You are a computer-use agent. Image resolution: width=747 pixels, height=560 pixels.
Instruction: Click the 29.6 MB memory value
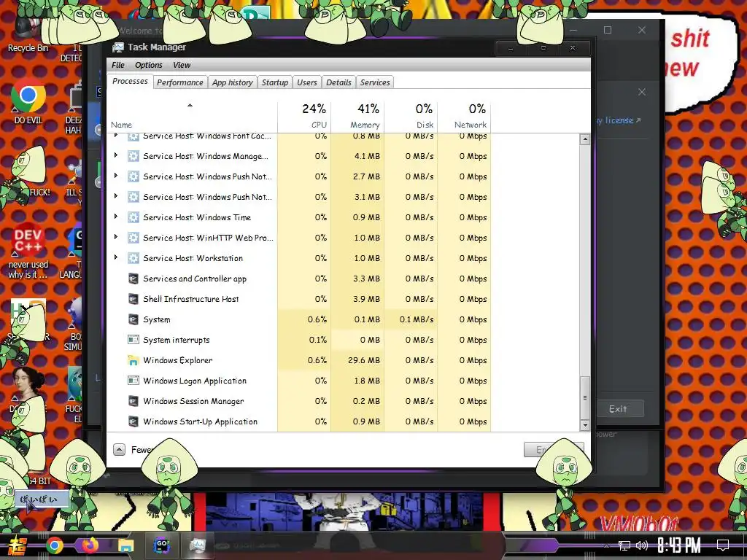364,360
